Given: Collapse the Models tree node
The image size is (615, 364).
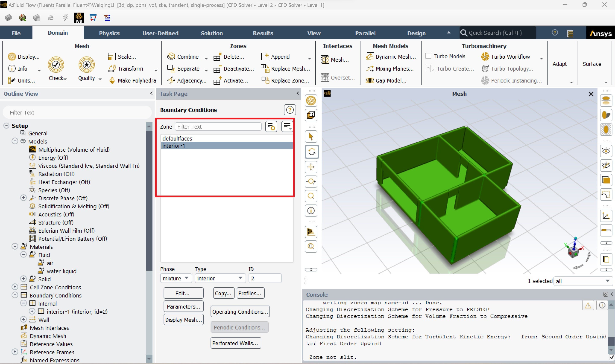Looking at the screenshot, I should 15,141.
